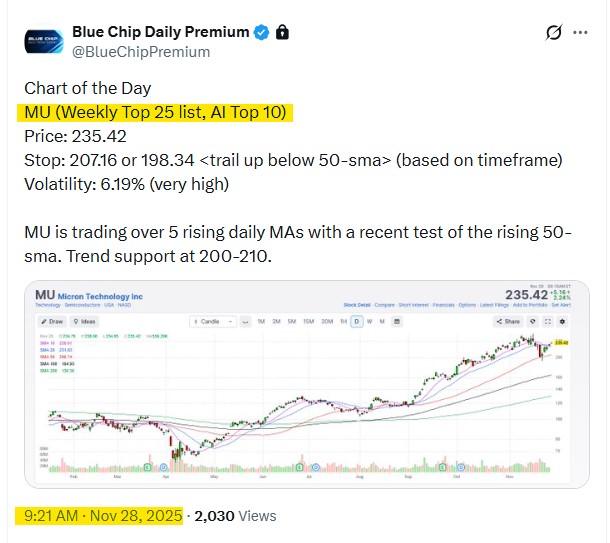Expand the Candle chart type dropdown
The width and height of the screenshot is (610, 543).
coord(212,322)
